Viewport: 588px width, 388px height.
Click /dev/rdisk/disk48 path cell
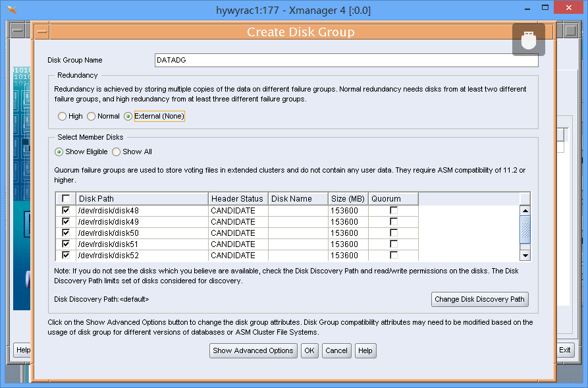(x=142, y=211)
